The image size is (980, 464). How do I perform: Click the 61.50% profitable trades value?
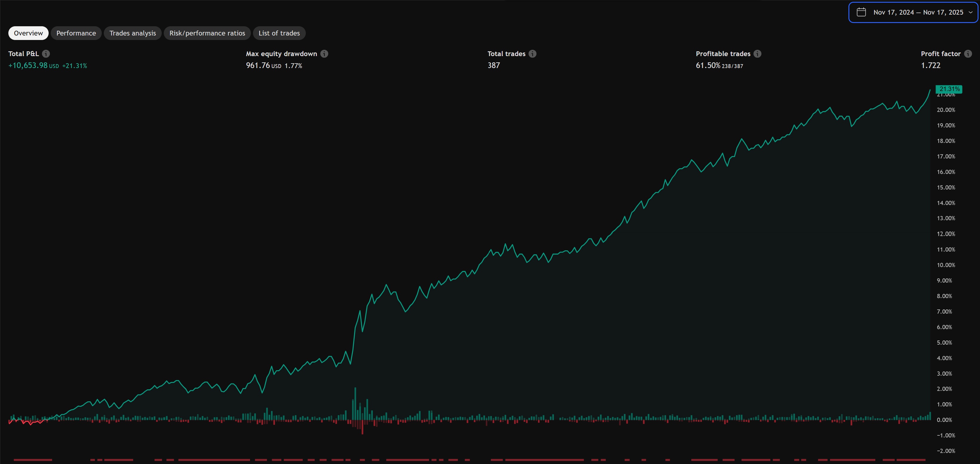(x=708, y=65)
